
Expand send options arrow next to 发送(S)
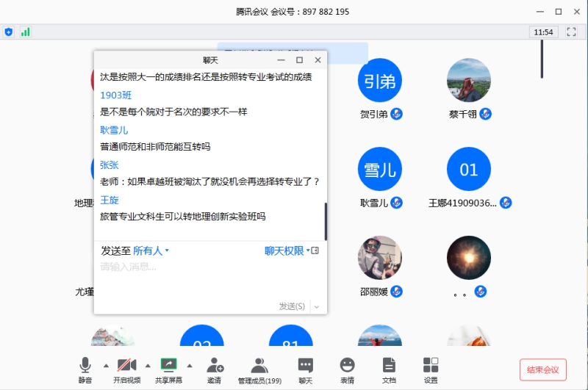coord(317,306)
